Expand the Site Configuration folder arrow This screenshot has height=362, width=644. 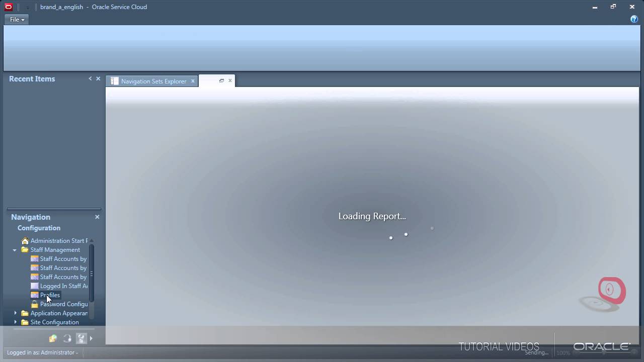[x=15, y=322]
